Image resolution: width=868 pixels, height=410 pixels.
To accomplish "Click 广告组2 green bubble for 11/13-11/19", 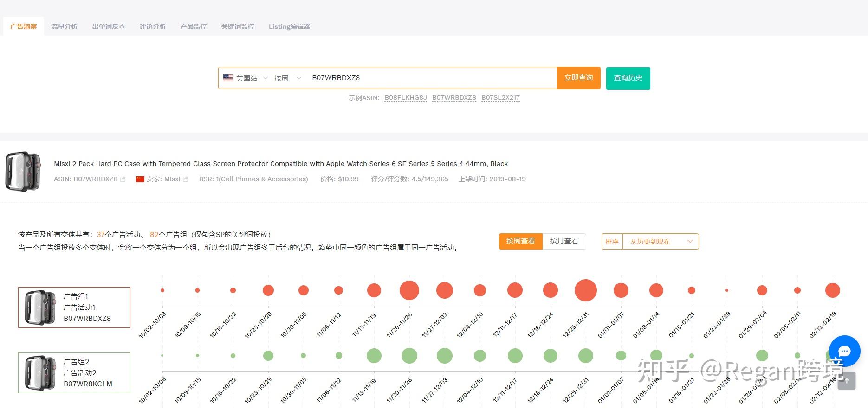I will pyautogui.click(x=374, y=356).
